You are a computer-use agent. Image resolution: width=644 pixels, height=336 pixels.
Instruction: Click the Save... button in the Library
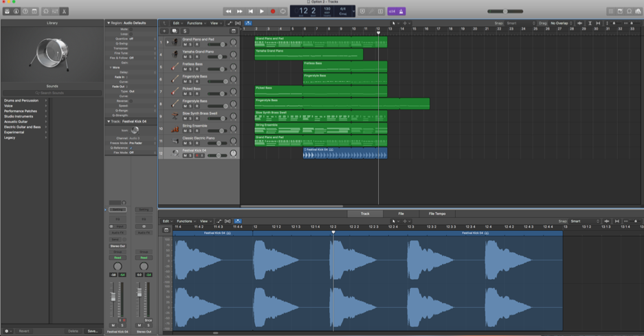(x=92, y=331)
